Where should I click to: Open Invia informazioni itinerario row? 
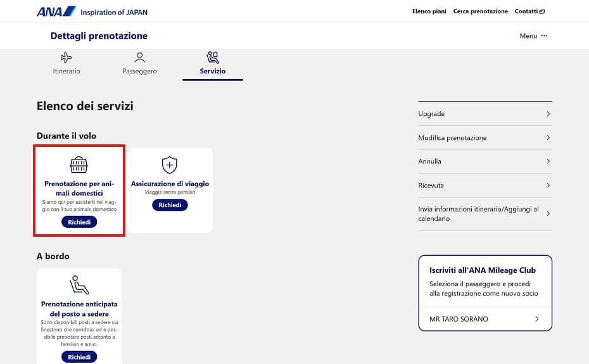point(485,213)
